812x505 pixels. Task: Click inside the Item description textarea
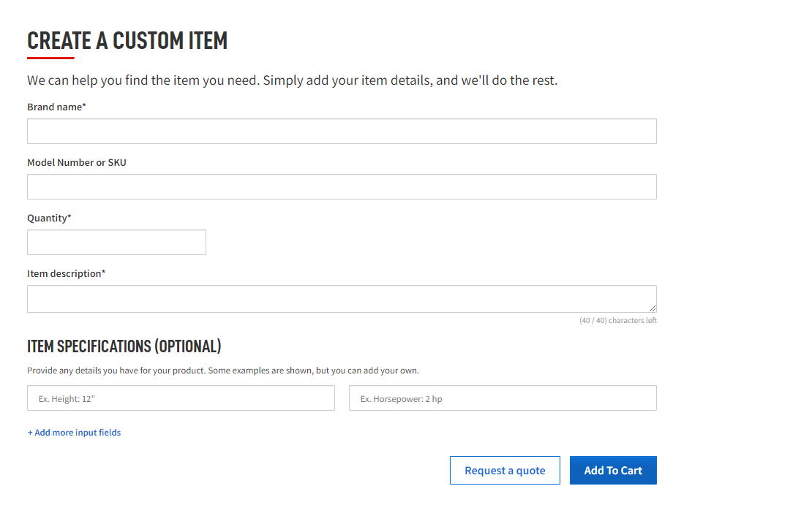pos(342,299)
